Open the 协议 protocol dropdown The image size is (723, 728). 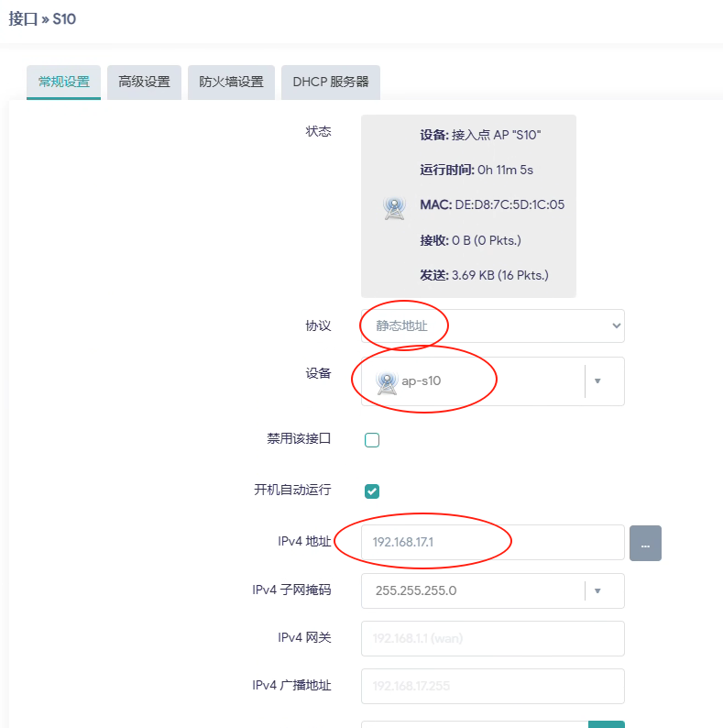492,325
